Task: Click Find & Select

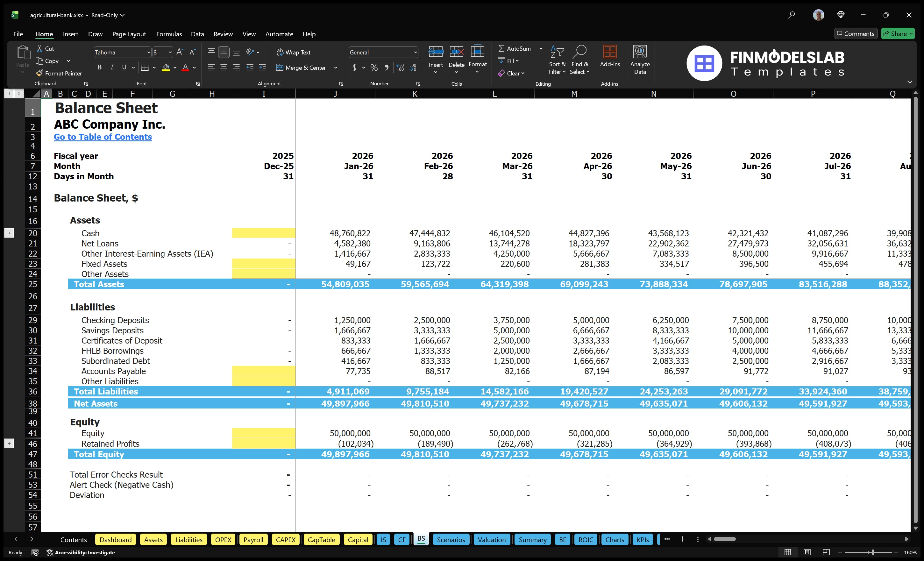Action: click(x=580, y=60)
